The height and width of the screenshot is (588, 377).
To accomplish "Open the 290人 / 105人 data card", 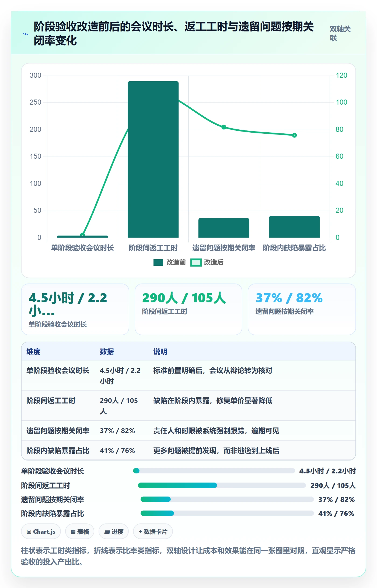I will pos(188,309).
